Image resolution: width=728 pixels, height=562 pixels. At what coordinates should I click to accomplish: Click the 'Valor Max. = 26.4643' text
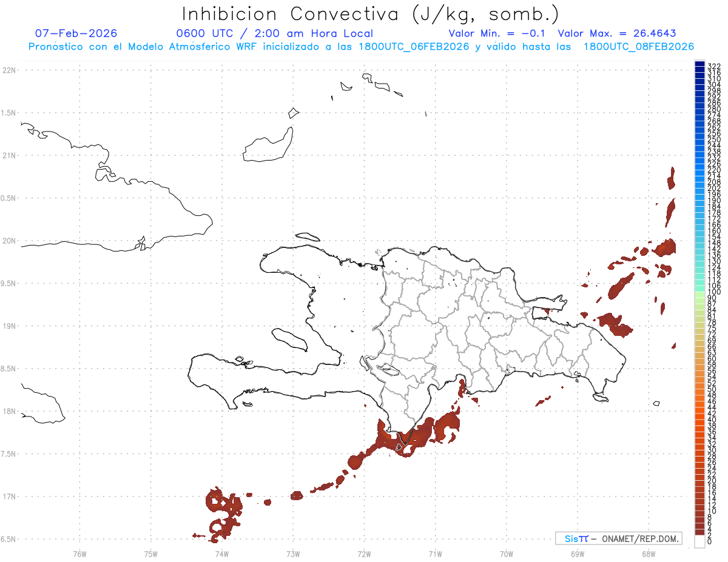[617, 33]
